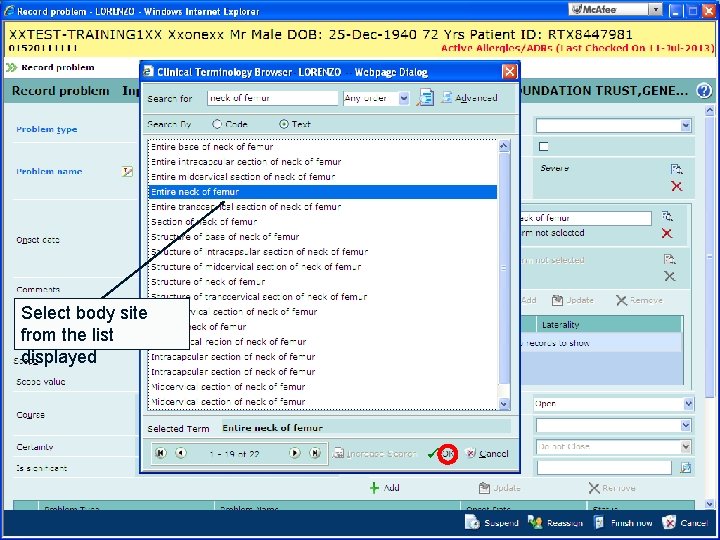Click Cancel in the terminology browser dialog
Screen dimensions: 720x540
coord(487,454)
